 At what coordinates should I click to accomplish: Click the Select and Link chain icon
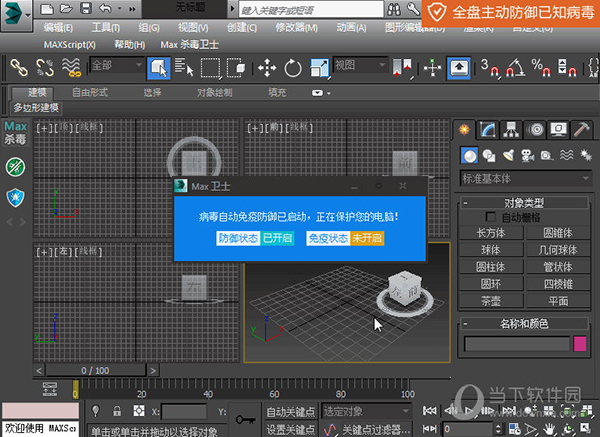point(19,68)
